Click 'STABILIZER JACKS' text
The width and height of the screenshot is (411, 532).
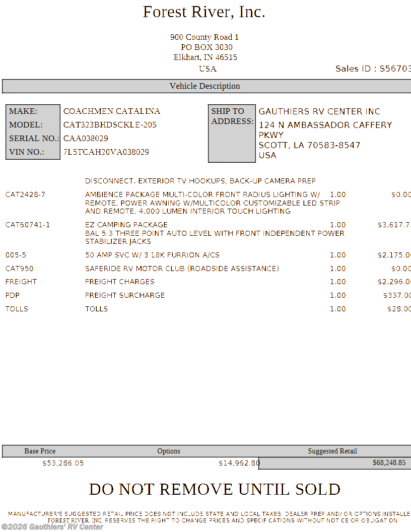(x=118, y=242)
